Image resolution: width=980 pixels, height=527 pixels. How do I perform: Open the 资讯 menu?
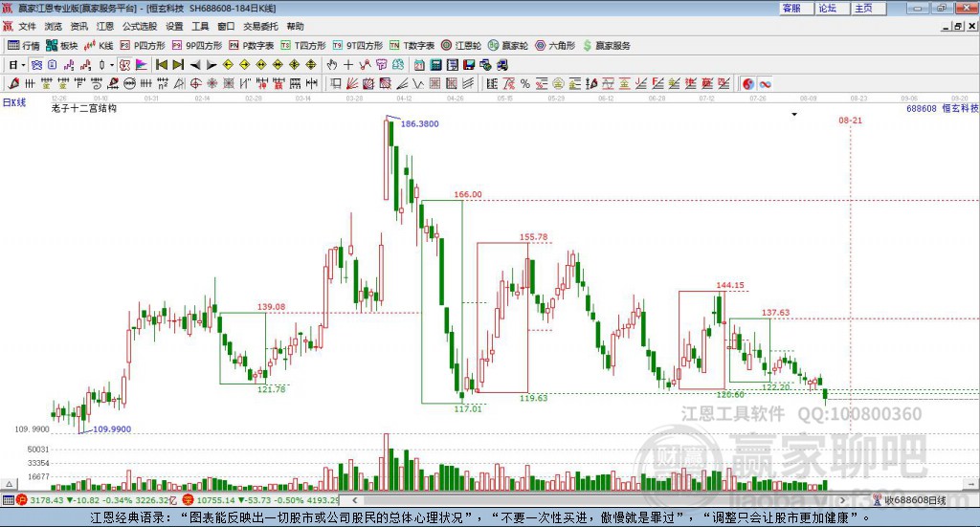coord(78,26)
